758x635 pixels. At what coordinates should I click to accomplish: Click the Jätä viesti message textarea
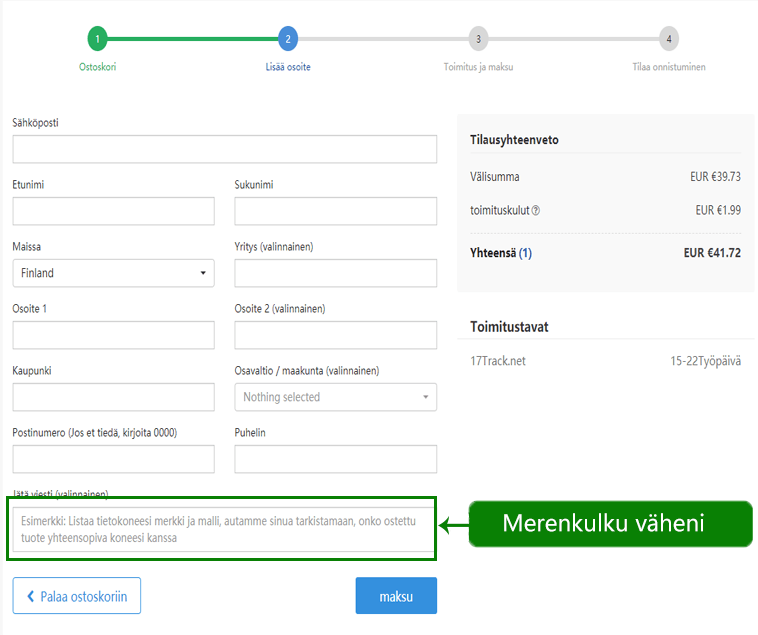click(x=225, y=529)
